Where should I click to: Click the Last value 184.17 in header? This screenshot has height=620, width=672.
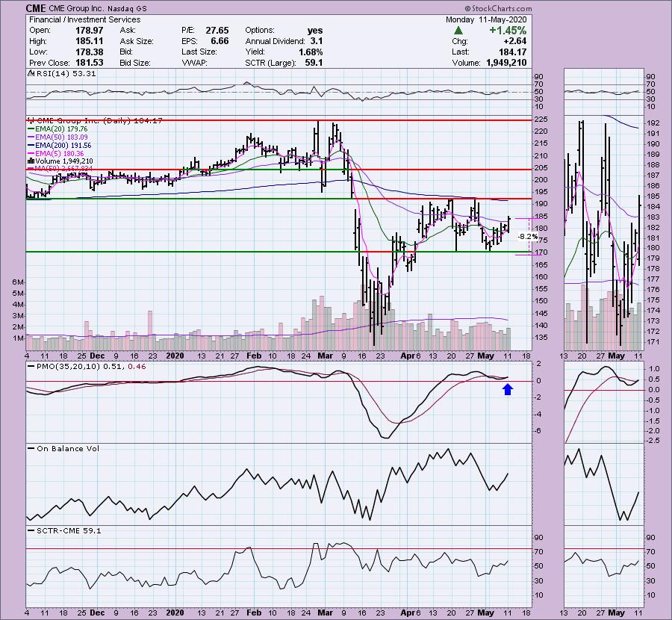tap(512, 52)
